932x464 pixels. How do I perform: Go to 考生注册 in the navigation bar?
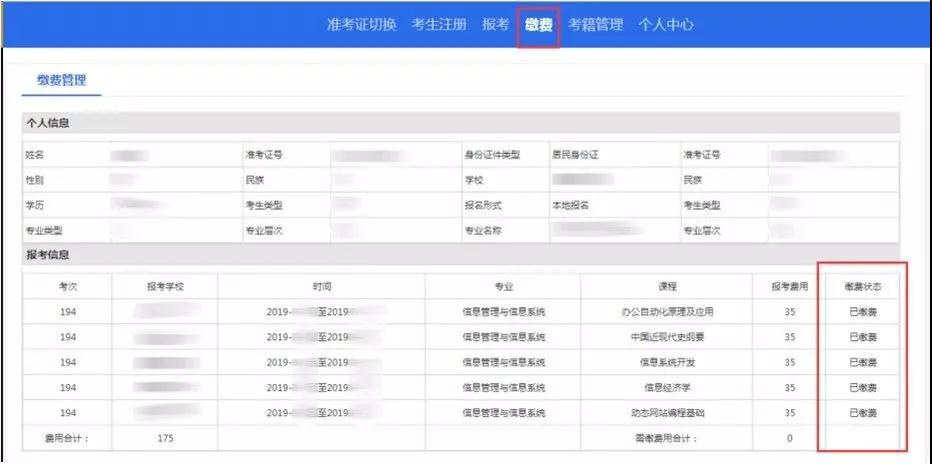[x=439, y=25]
